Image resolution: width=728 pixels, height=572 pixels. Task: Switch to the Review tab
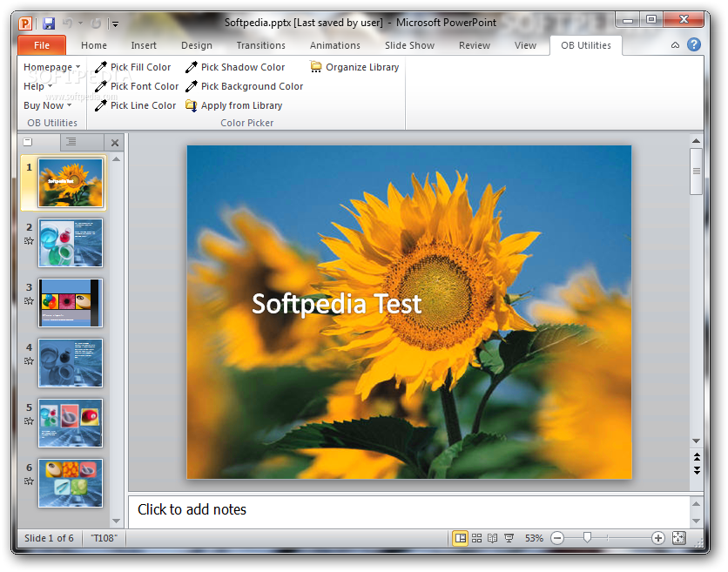click(x=474, y=45)
